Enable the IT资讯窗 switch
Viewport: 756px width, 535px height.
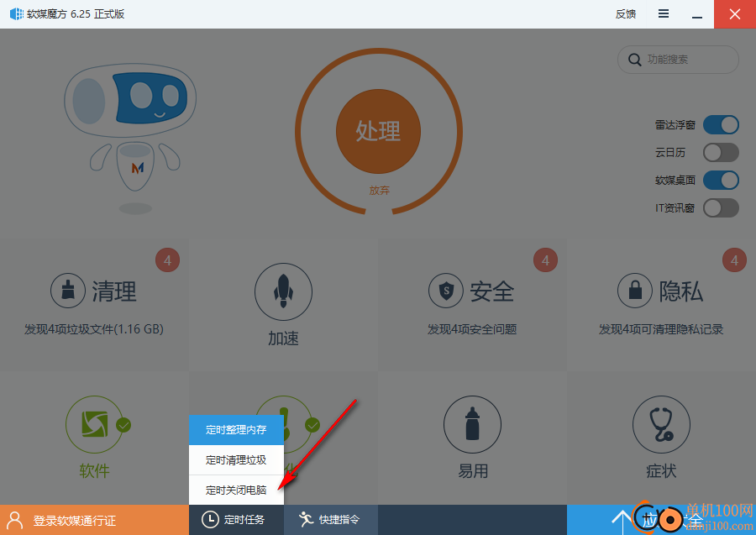(x=721, y=208)
